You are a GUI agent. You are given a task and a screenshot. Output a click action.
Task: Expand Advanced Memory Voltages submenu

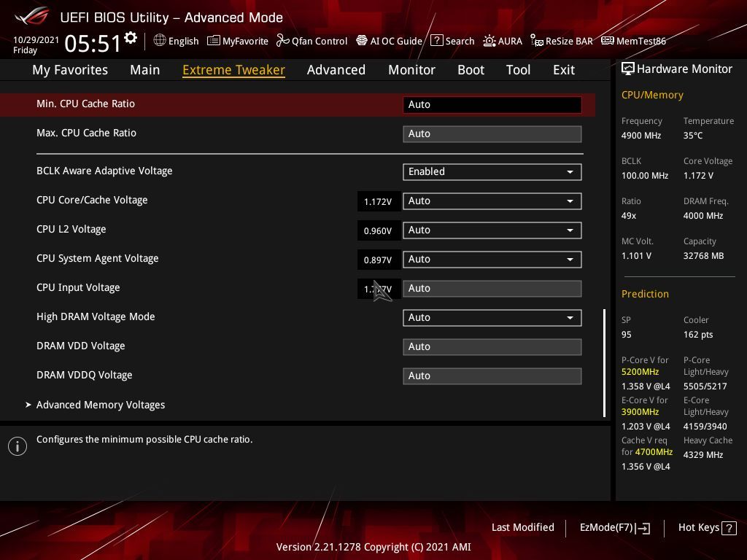tap(101, 405)
